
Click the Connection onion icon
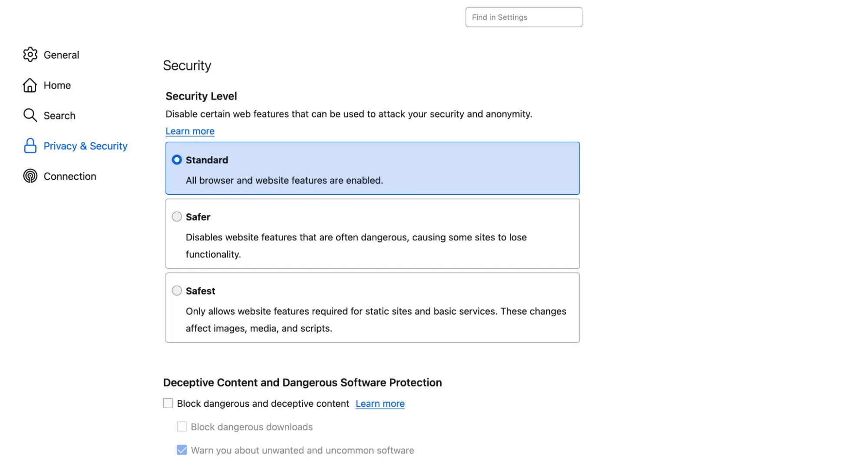click(30, 176)
